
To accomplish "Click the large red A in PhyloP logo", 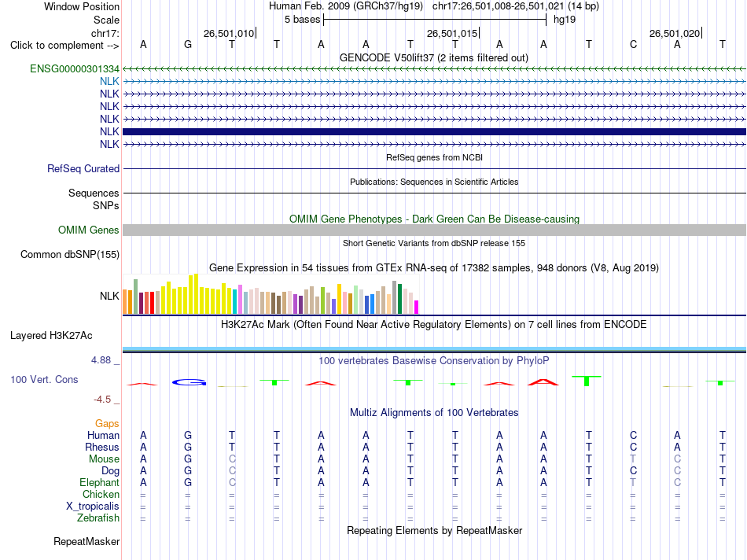I will tap(543, 382).
